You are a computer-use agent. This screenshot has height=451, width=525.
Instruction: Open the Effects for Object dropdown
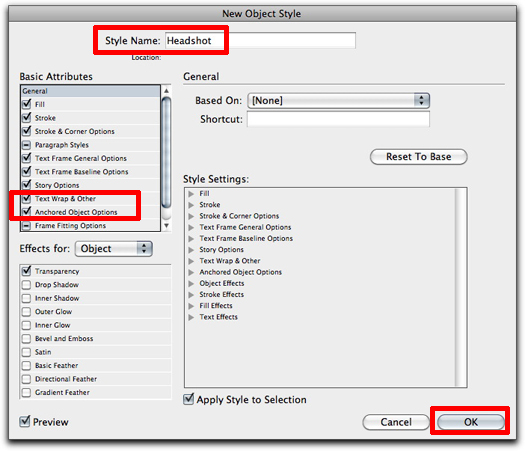point(114,249)
